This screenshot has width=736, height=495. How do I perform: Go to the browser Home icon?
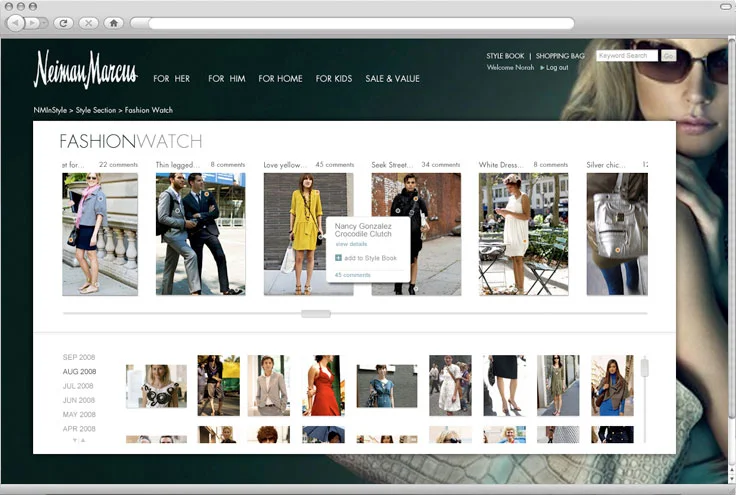(x=113, y=23)
